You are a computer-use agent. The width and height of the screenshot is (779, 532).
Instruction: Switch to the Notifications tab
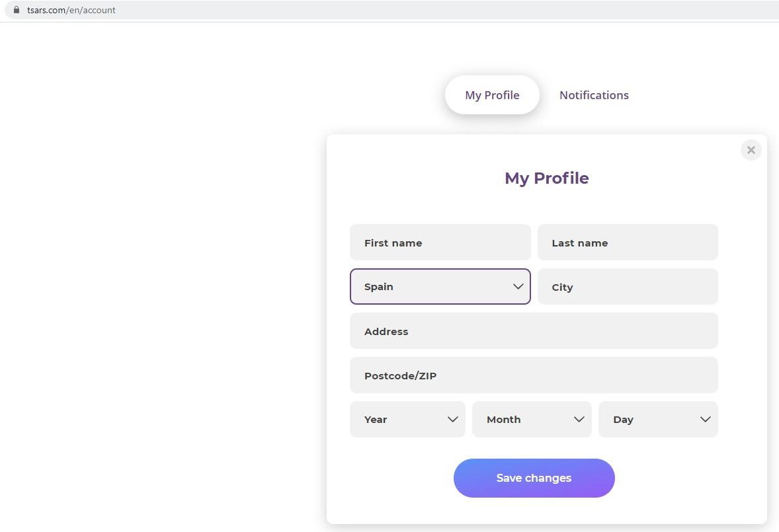[x=594, y=95]
